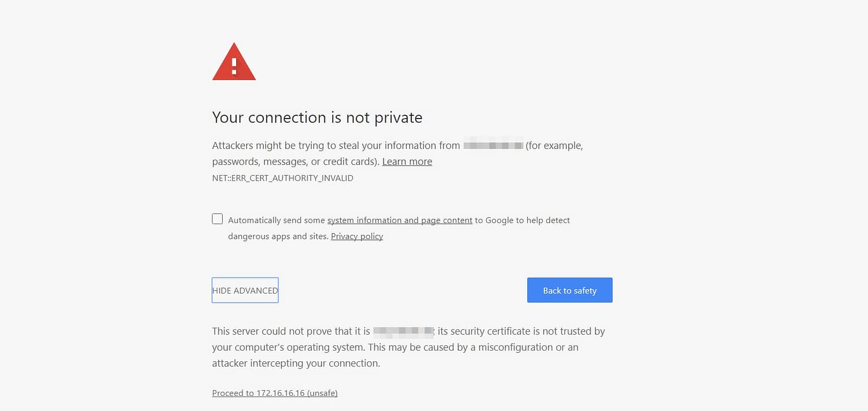The height and width of the screenshot is (411, 868).
Task: Click the "attacker intercepting your connection" line
Action: (296, 363)
